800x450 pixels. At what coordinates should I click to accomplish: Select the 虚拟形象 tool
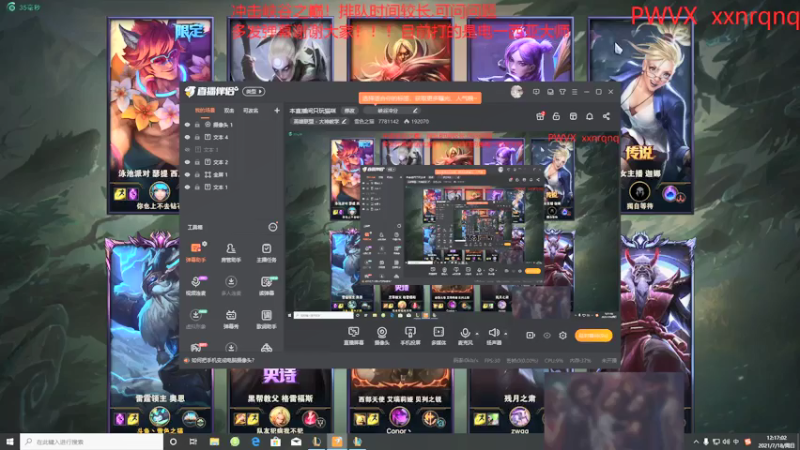pyautogui.click(x=196, y=319)
